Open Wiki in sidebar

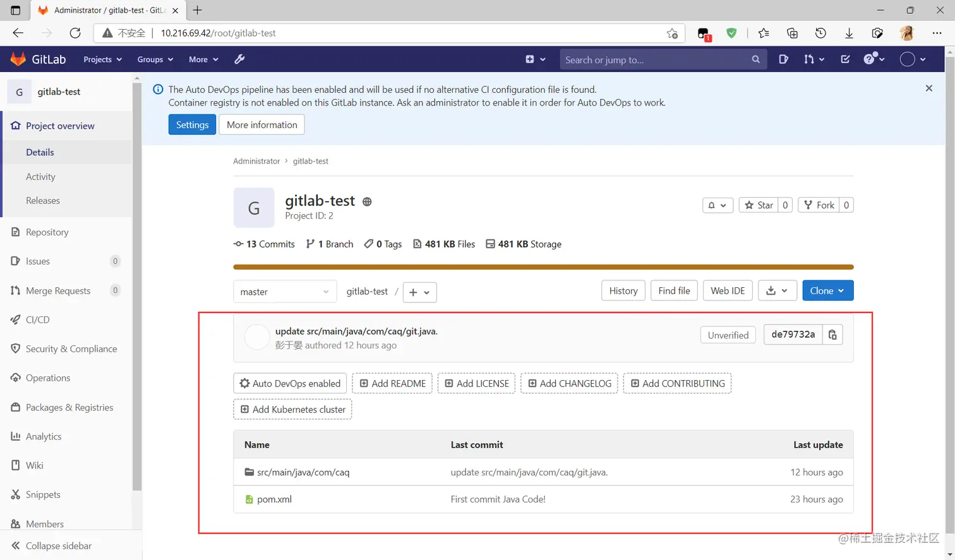pos(35,465)
